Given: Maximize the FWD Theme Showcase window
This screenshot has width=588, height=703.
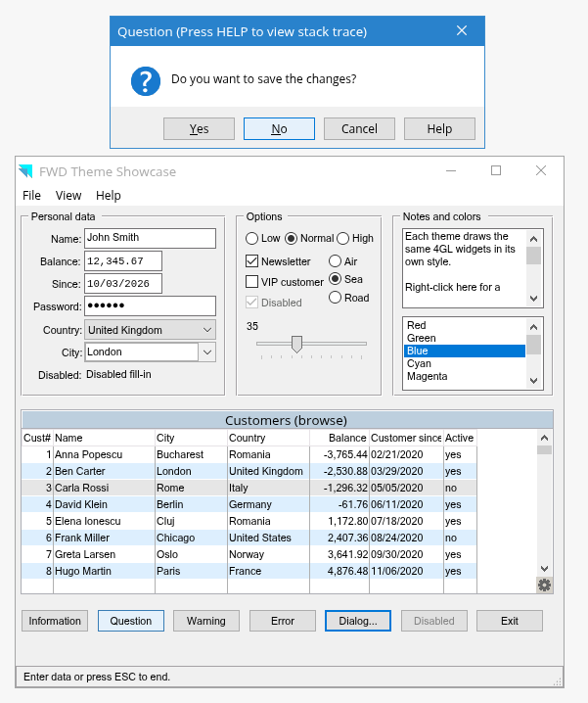Looking at the screenshot, I should 496,170.
